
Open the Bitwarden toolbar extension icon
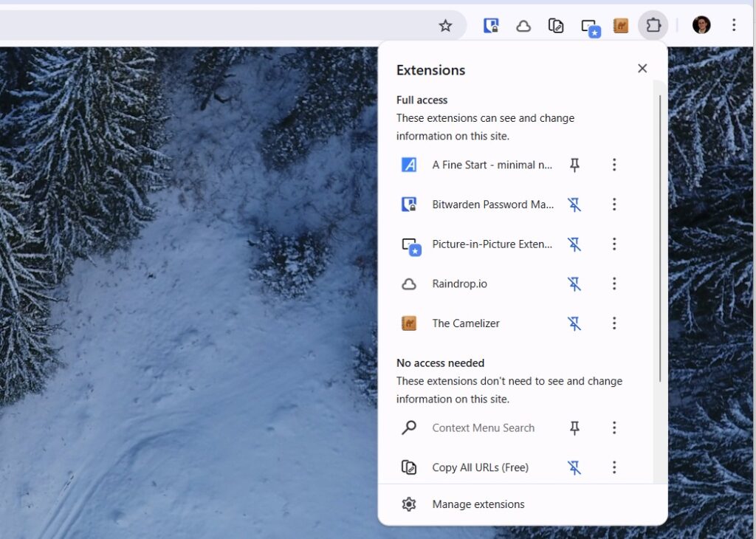point(491,26)
